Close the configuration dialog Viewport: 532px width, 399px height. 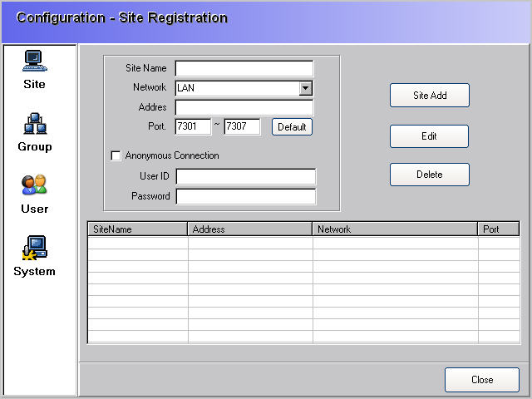tap(482, 380)
